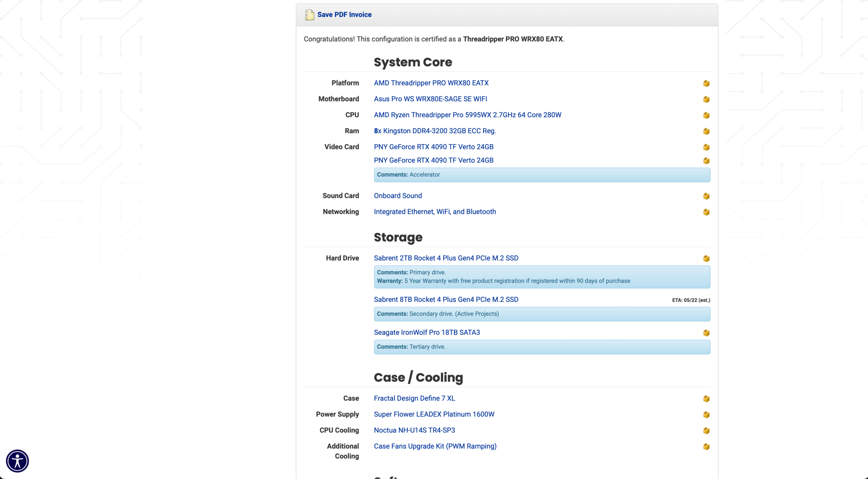Click stock box icon beside Motherboard row
The height and width of the screenshot is (479, 868).
706,99
